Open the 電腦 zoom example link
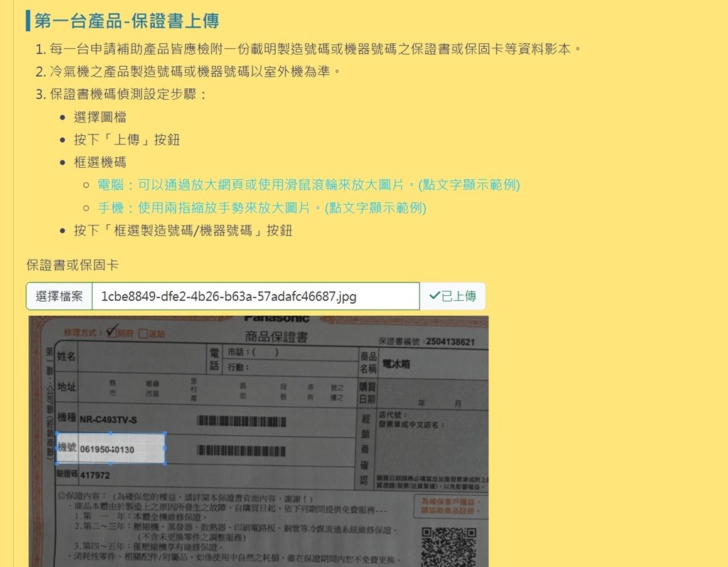Viewport: 728px width, 567px height. click(x=309, y=185)
